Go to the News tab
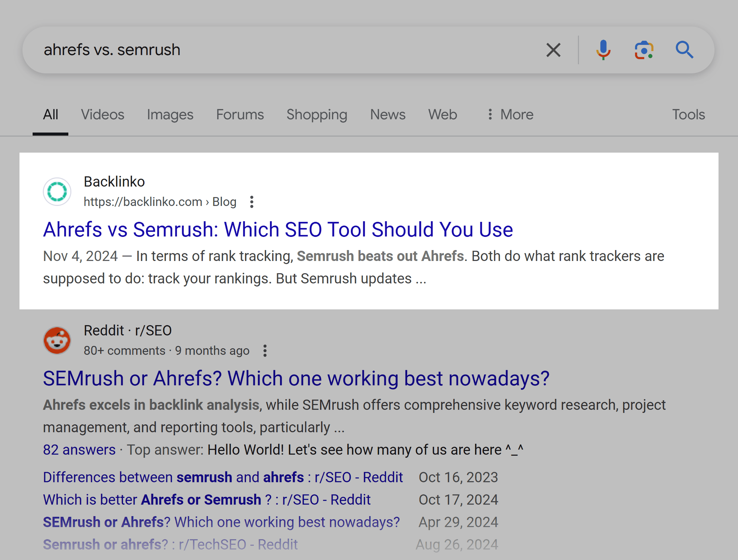The height and width of the screenshot is (560, 738). point(388,115)
